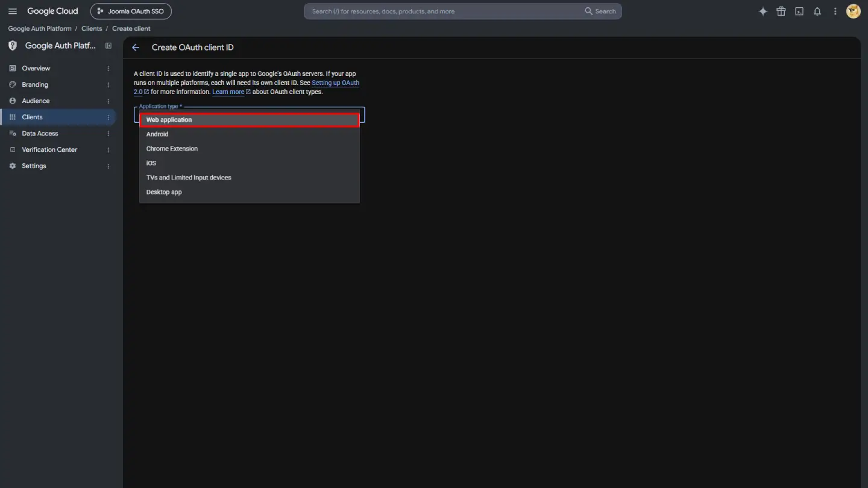Select the iOS application type
The height and width of the screenshot is (488, 868).
(250, 163)
